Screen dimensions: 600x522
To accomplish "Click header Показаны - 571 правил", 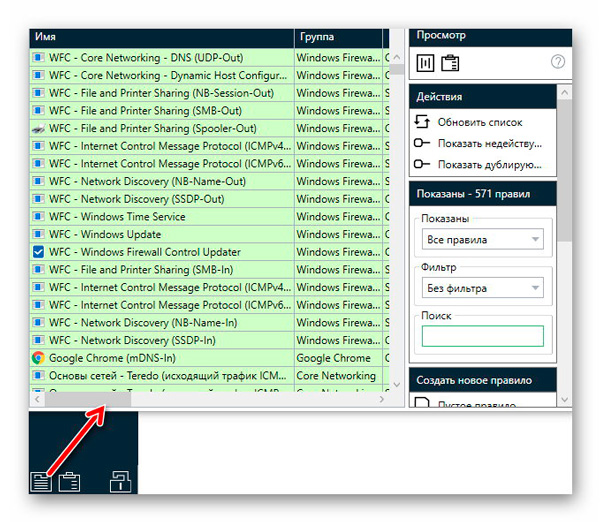I will [483, 194].
